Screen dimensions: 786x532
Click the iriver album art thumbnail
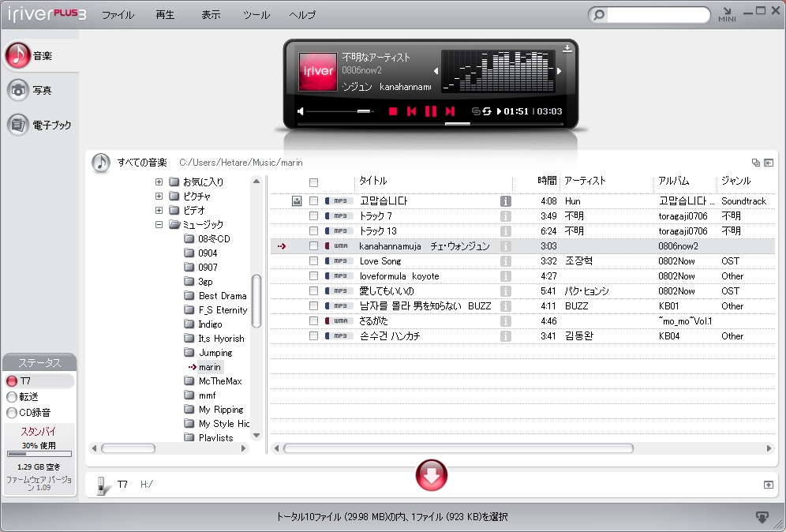pos(318,72)
